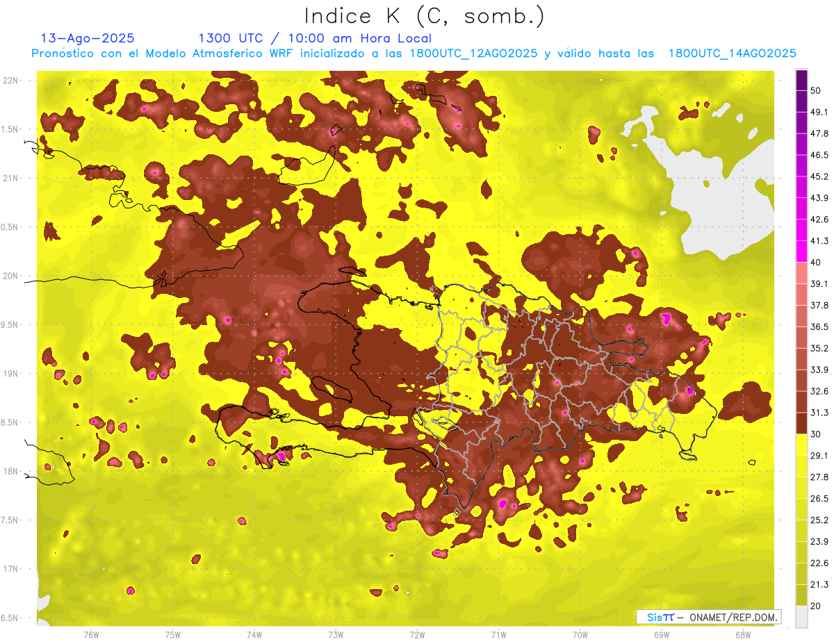Click the color bar label '21.3'

(820, 584)
